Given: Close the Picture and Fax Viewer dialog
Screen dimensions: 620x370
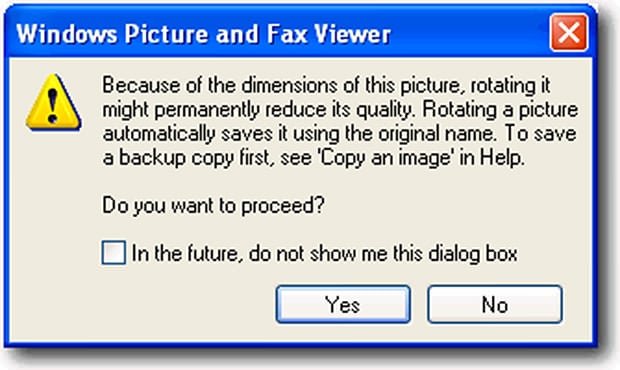Looking at the screenshot, I should (x=569, y=32).
